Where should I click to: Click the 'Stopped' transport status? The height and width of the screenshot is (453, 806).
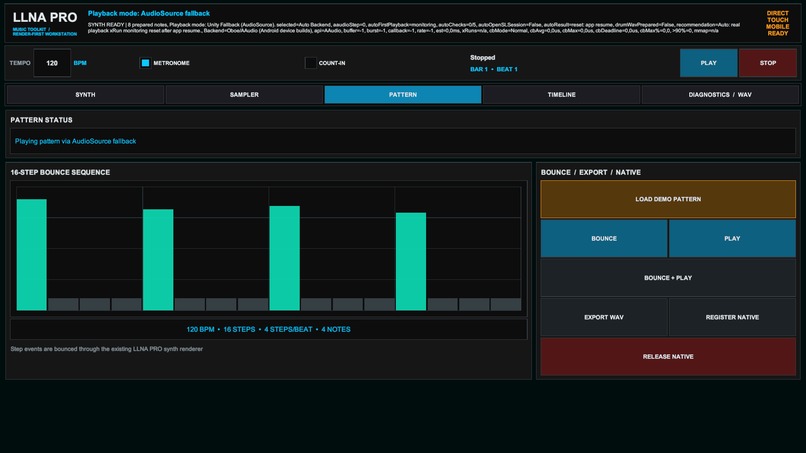(x=483, y=58)
